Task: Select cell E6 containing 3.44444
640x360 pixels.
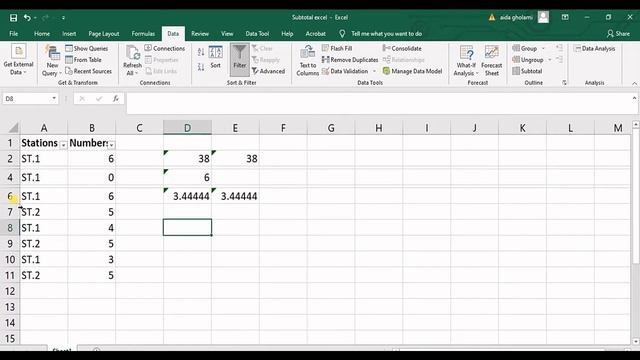Action: tap(235, 196)
